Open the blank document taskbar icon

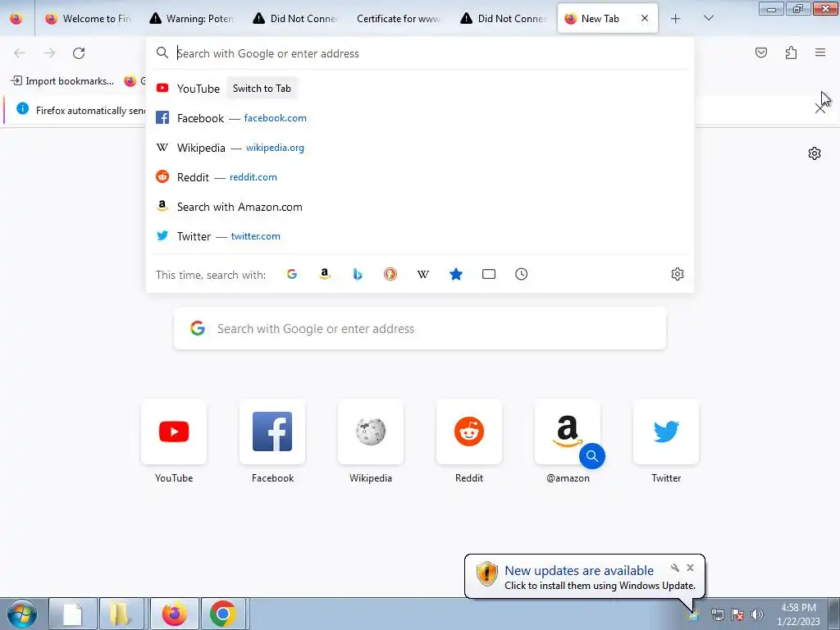tap(73, 614)
